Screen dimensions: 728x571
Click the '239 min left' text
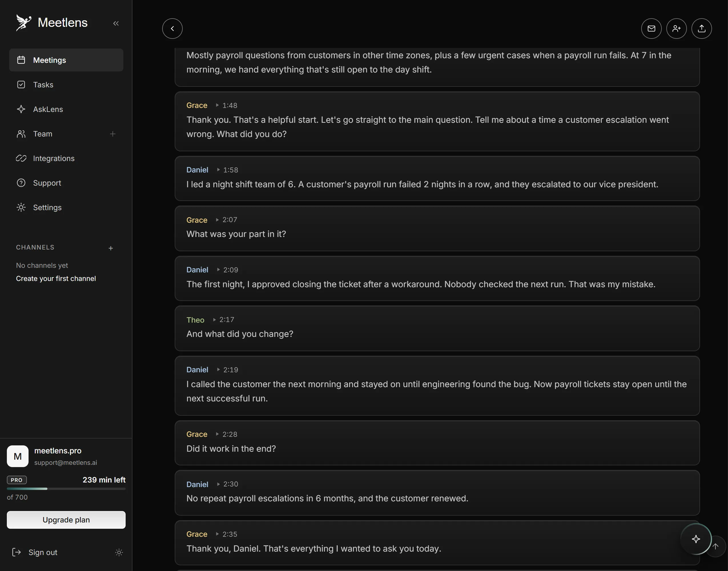click(104, 480)
